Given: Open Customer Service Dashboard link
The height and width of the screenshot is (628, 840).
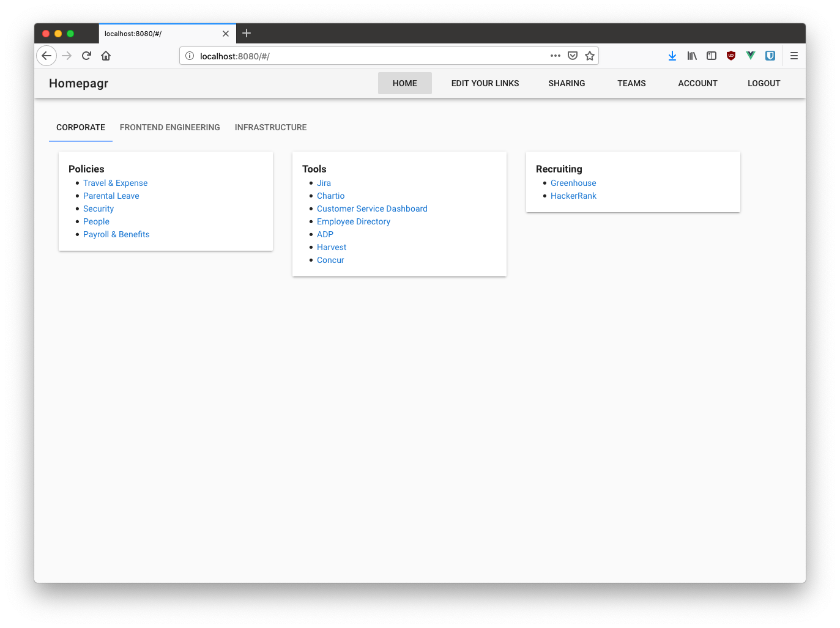Looking at the screenshot, I should [x=372, y=209].
